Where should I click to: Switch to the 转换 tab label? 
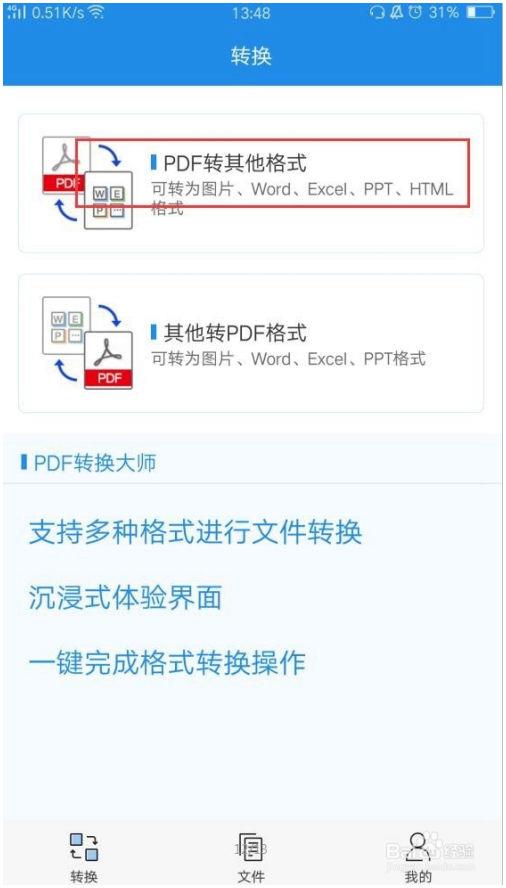pos(84,877)
